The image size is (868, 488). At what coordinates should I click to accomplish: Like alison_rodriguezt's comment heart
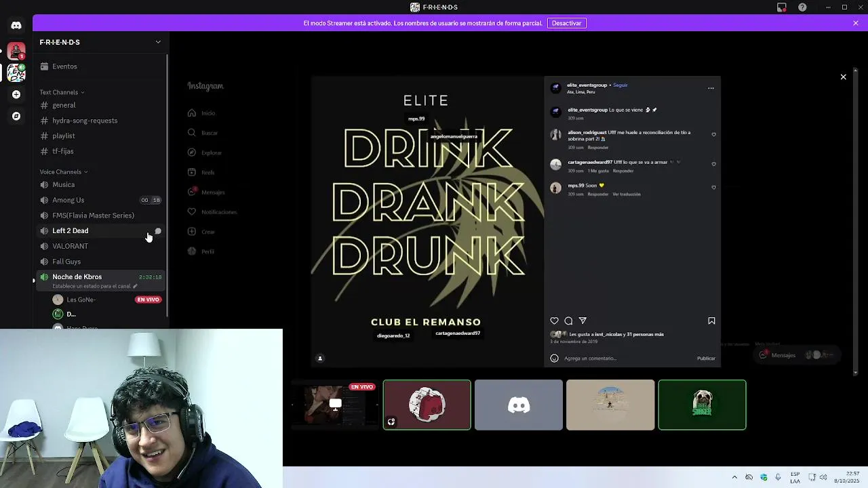coord(713,134)
